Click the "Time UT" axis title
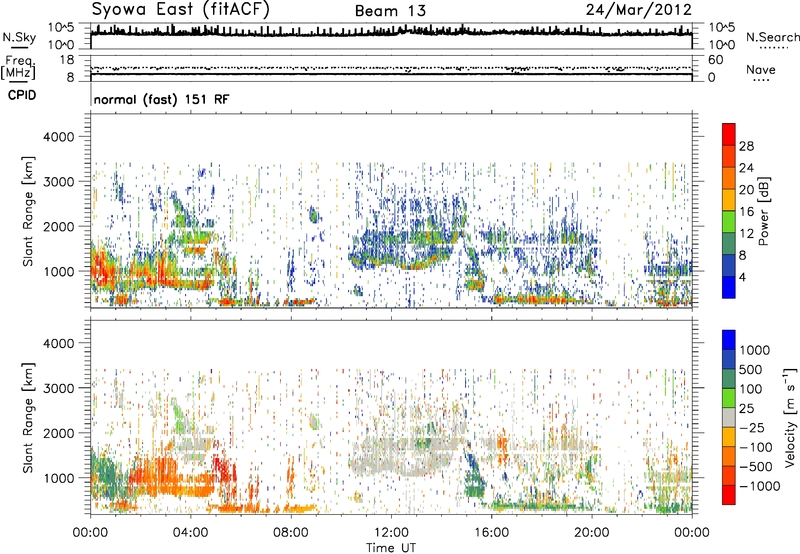800x554 pixels. tap(391, 548)
